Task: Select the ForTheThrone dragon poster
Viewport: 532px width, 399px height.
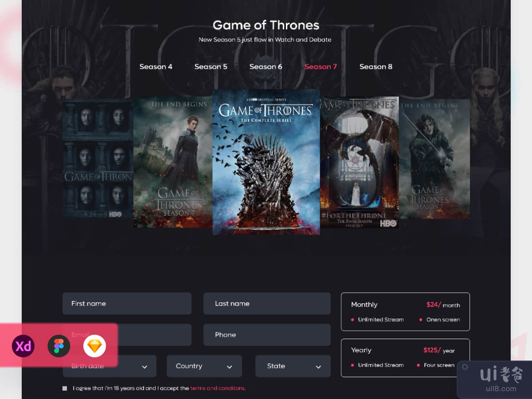Action: coord(359,163)
